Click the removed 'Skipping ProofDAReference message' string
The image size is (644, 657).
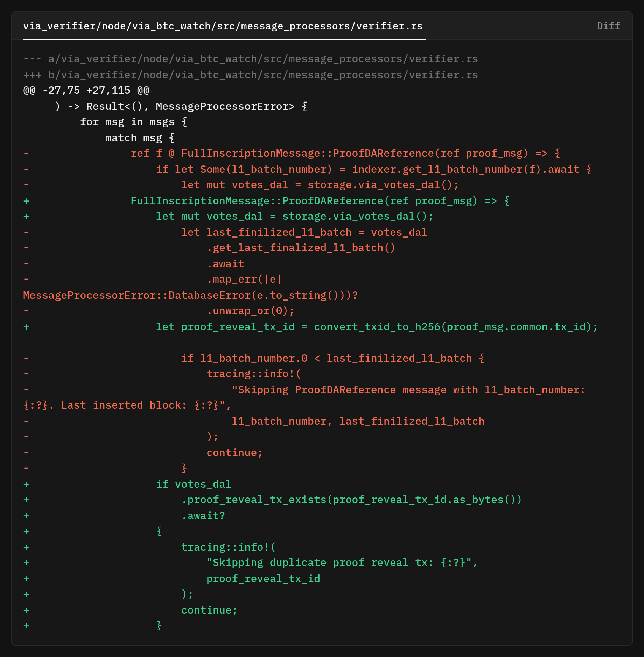pyautogui.click(x=304, y=398)
